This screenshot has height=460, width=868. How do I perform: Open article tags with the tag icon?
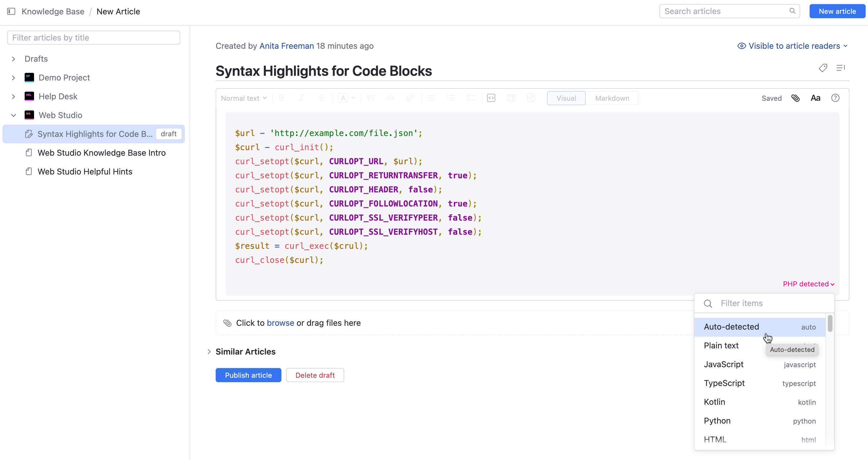(x=823, y=68)
